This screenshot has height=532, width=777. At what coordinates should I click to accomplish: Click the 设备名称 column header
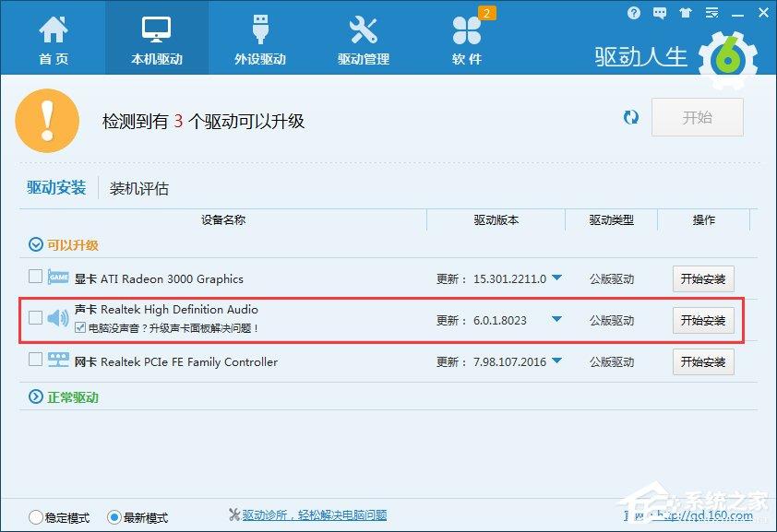pyautogui.click(x=223, y=219)
